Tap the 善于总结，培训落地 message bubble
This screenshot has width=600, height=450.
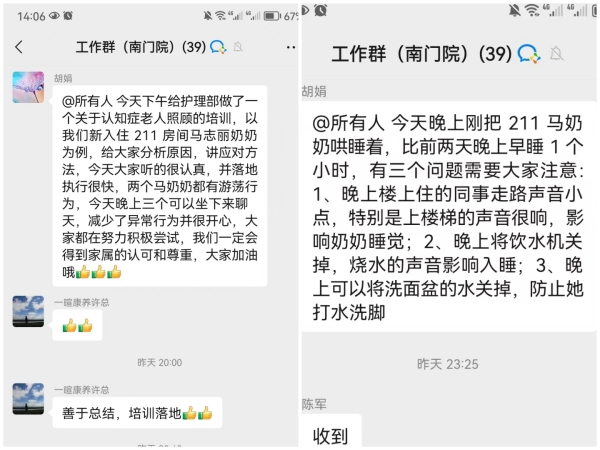tap(137, 412)
